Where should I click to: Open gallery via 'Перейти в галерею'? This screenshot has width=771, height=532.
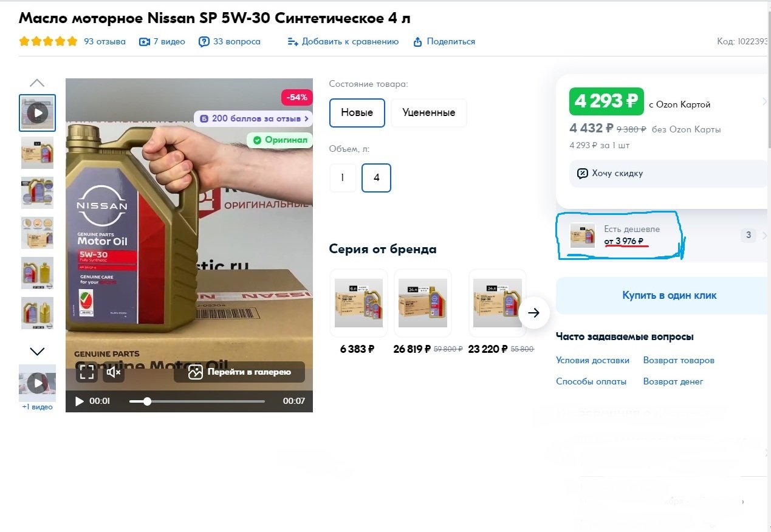coord(239,372)
